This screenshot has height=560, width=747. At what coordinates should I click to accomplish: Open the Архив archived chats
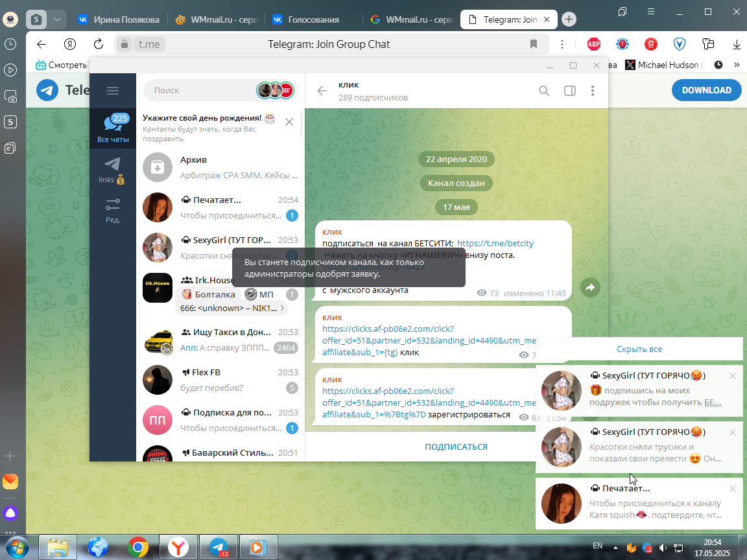220,167
